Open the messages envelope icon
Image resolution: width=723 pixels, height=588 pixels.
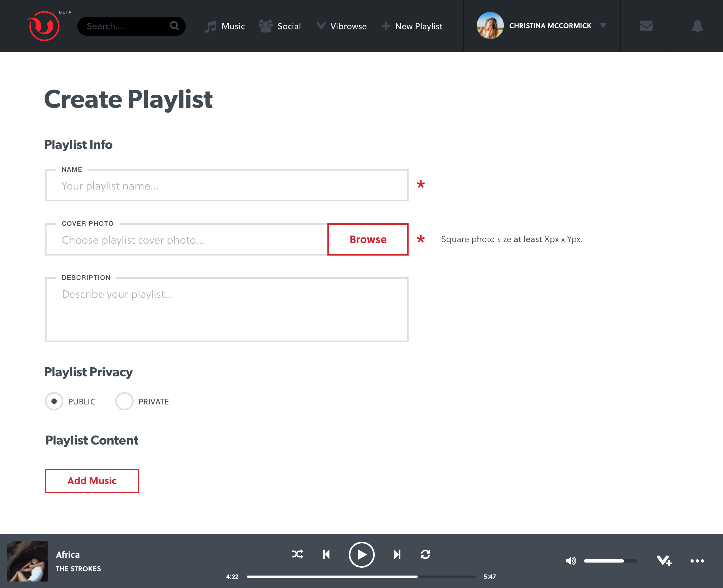coord(646,26)
